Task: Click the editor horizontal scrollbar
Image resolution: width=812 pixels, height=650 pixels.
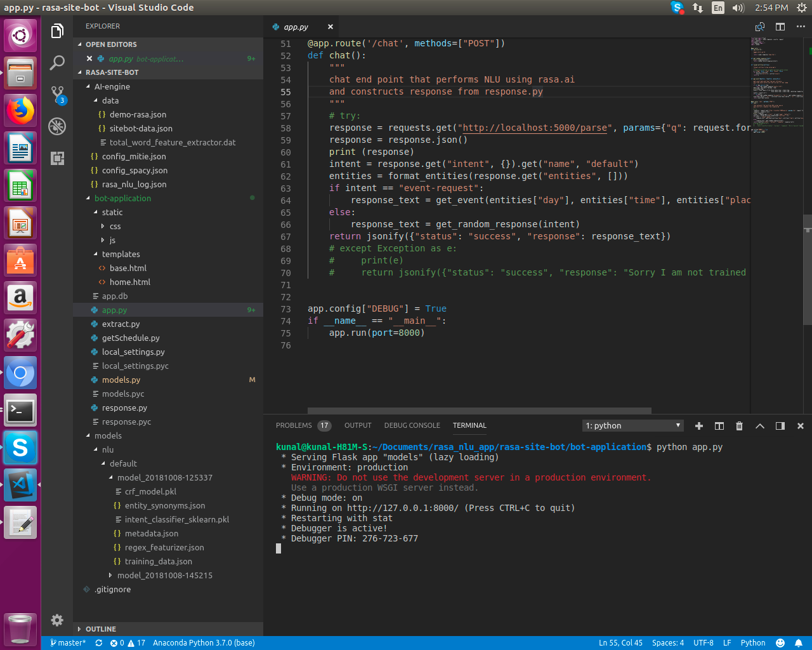Action: click(480, 411)
